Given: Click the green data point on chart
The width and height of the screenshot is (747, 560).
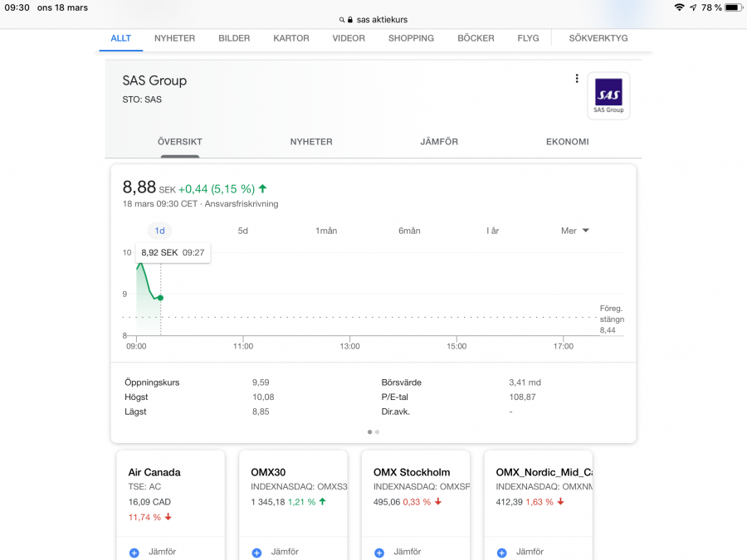Looking at the screenshot, I should 160,298.
